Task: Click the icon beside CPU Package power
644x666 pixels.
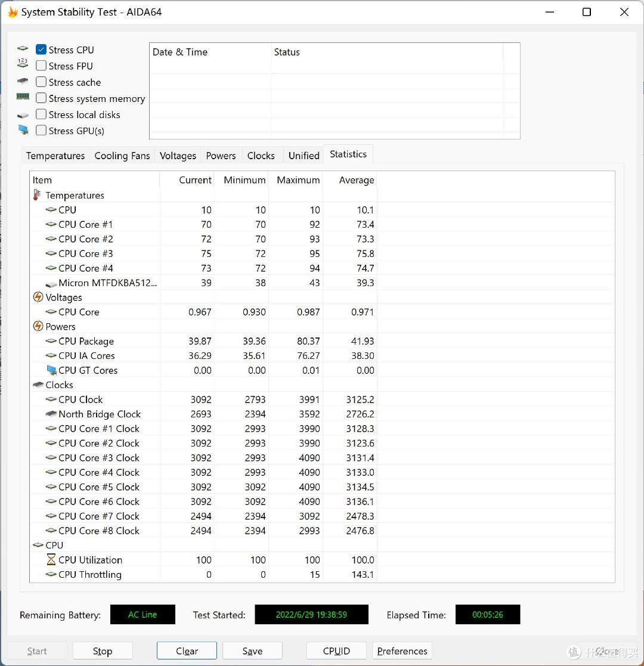Action: [x=51, y=340]
